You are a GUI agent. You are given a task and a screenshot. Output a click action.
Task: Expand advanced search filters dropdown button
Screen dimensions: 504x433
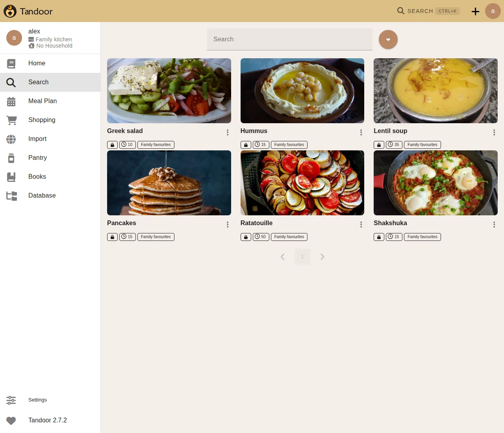(x=388, y=39)
